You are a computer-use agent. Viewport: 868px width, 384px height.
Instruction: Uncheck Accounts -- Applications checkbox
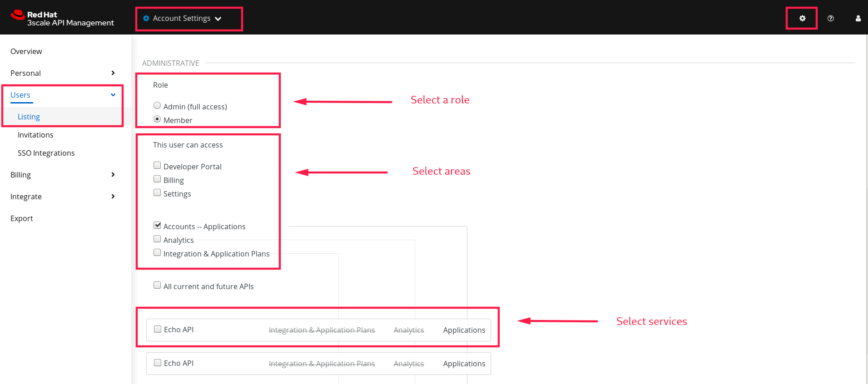[x=157, y=226]
